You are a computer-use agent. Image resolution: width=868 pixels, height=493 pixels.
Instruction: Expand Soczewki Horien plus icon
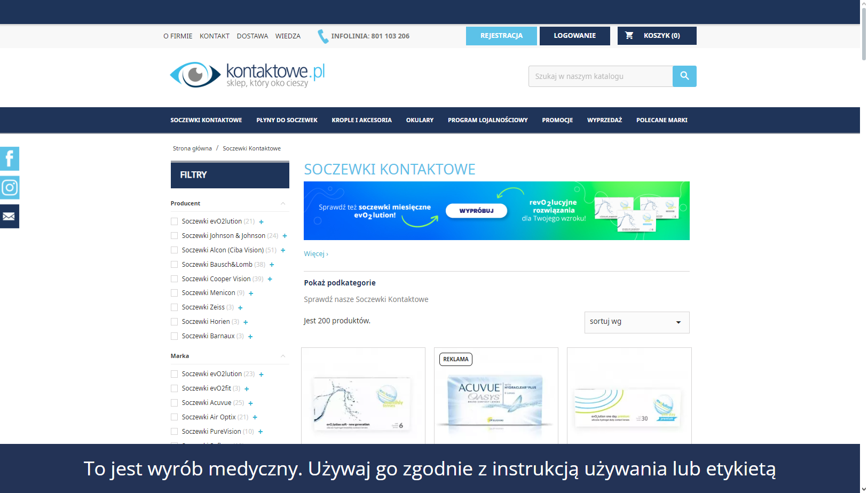246,322
